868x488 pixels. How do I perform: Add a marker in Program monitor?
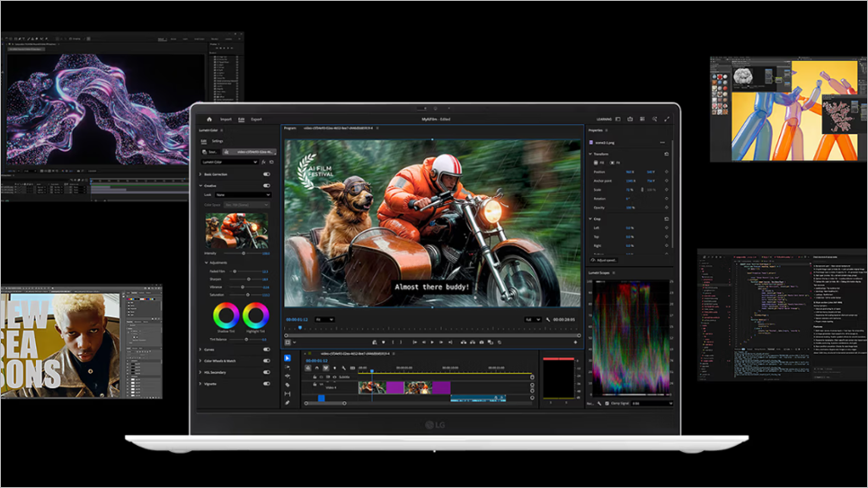click(x=384, y=342)
